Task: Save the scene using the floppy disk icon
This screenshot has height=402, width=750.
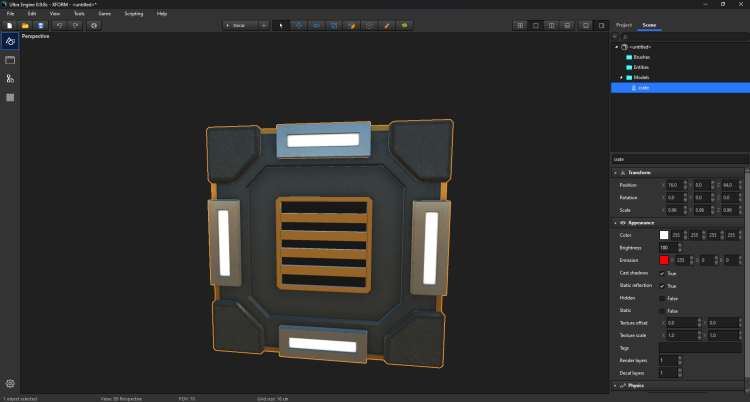Action: tap(40, 24)
